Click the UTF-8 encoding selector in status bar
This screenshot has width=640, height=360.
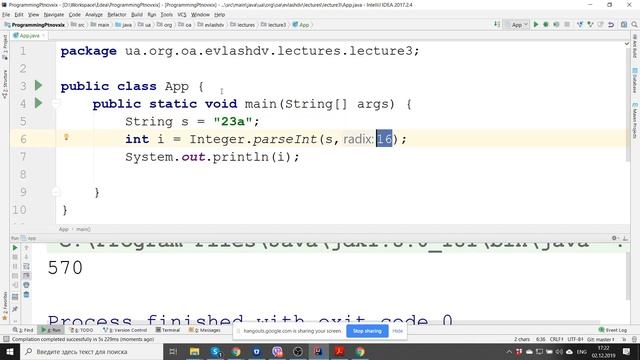pyautogui.click(x=575, y=339)
